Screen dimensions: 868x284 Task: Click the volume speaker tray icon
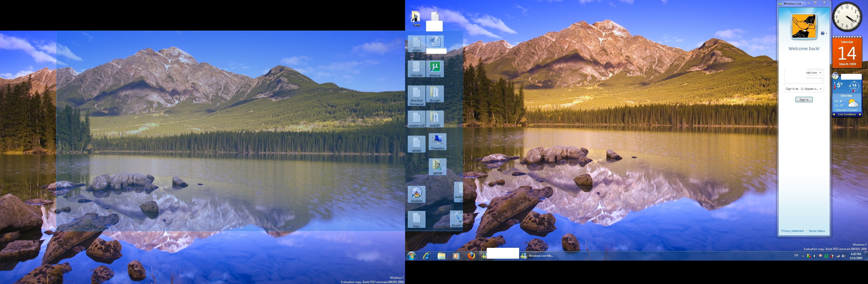tap(843, 256)
